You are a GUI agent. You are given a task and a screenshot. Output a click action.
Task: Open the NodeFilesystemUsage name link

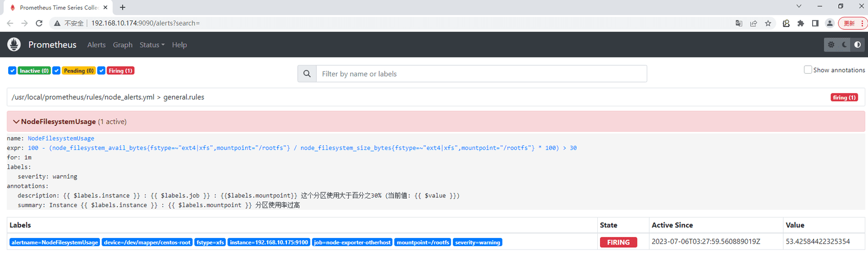point(61,138)
